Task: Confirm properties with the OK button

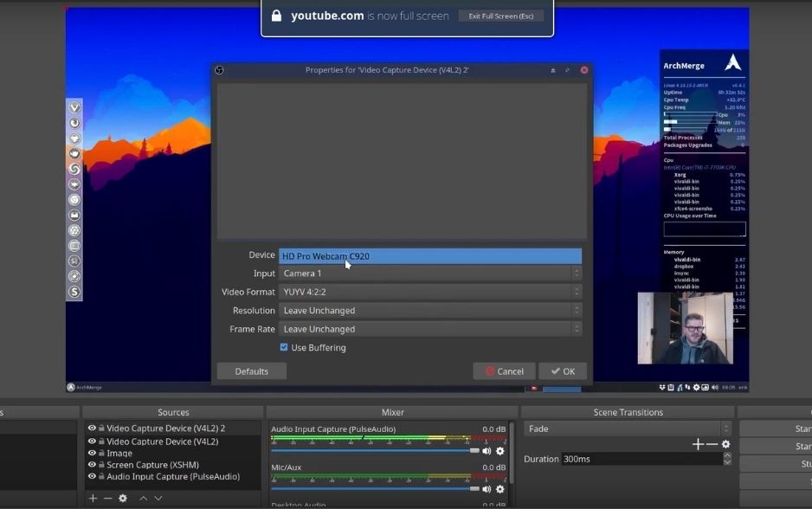Action: click(563, 371)
